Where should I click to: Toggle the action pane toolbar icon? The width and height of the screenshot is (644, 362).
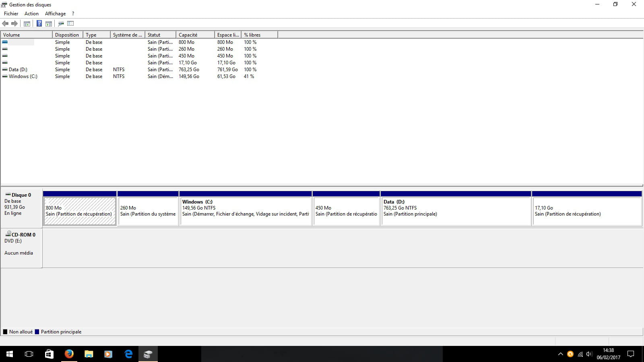click(49, 23)
